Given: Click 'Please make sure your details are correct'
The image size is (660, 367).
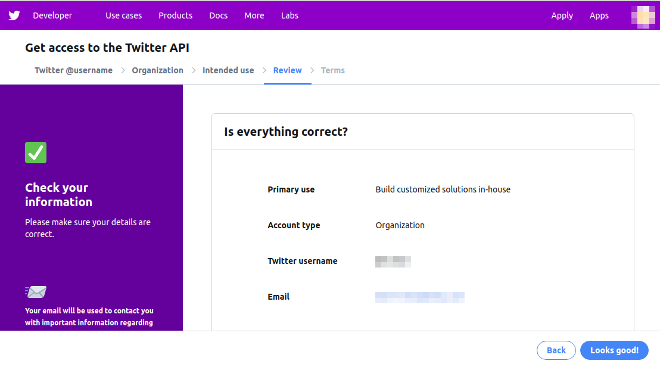Looking at the screenshot, I should (88, 228).
